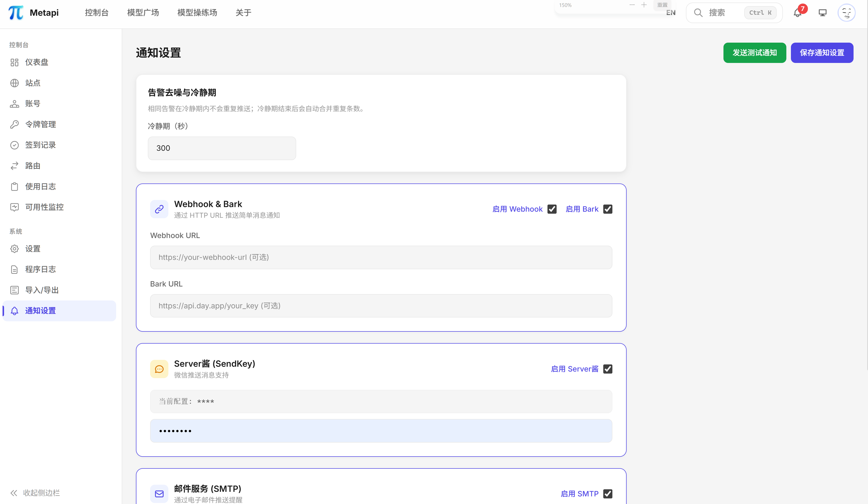
Task: Disable the 启用 Webhook checkbox
Action: (552, 209)
